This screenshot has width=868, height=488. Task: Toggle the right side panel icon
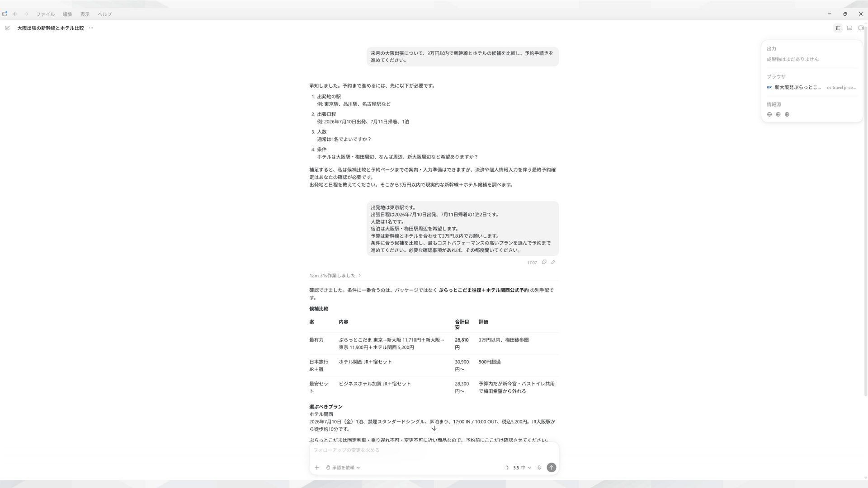[x=861, y=28]
